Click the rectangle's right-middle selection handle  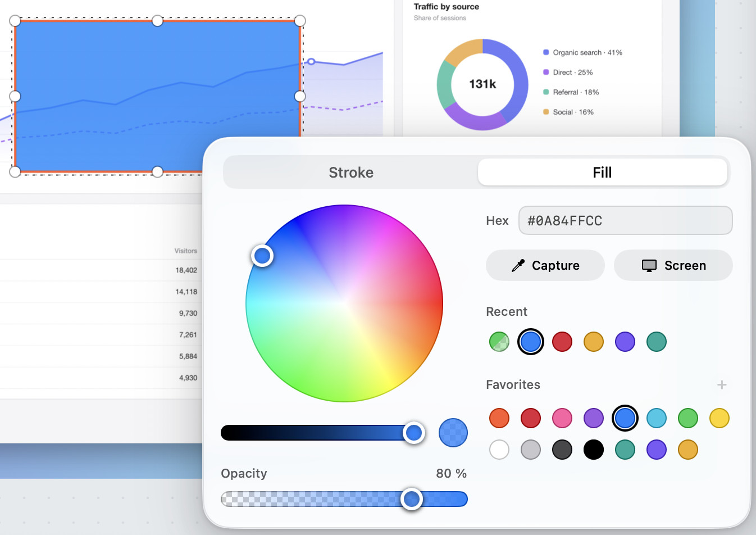click(x=300, y=96)
